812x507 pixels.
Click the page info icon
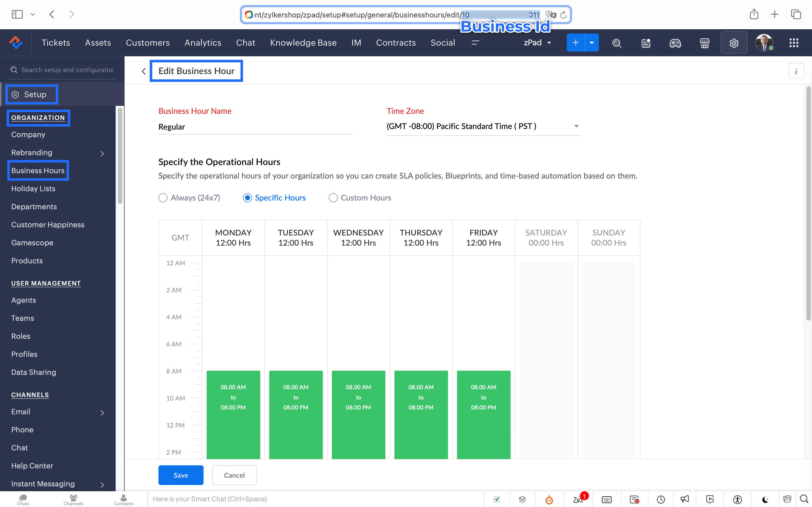[796, 71]
